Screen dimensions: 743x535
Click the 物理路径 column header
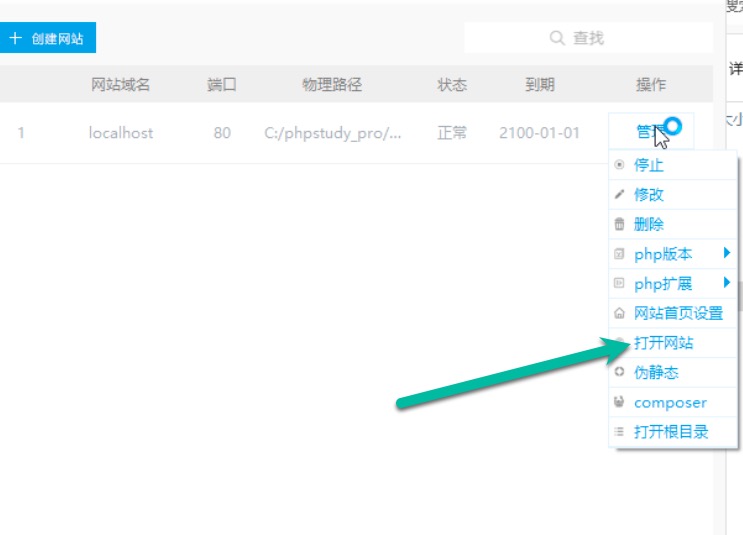[x=332, y=85]
